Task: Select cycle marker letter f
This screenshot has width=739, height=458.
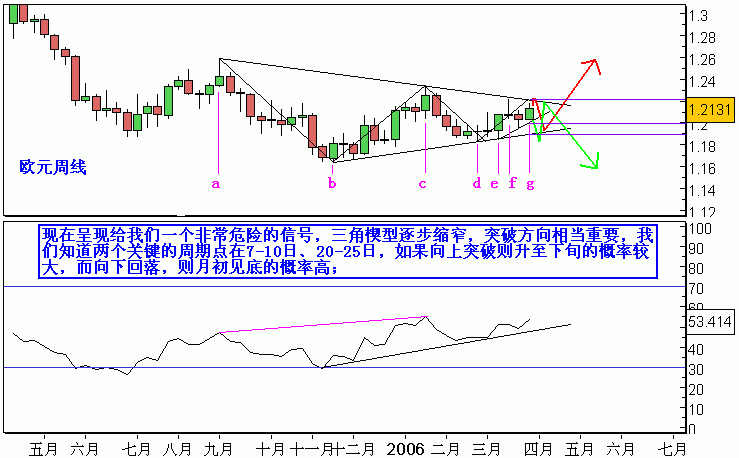Action: (512, 182)
